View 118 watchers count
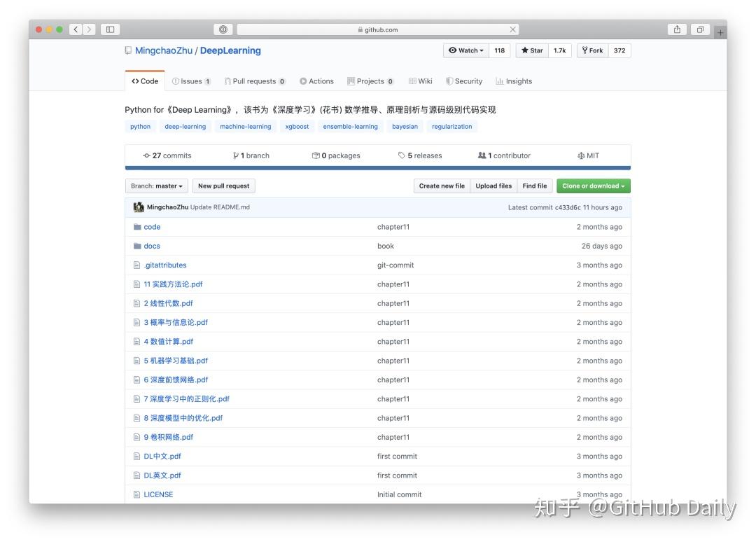This screenshot has height=542, width=756. pyautogui.click(x=500, y=50)
